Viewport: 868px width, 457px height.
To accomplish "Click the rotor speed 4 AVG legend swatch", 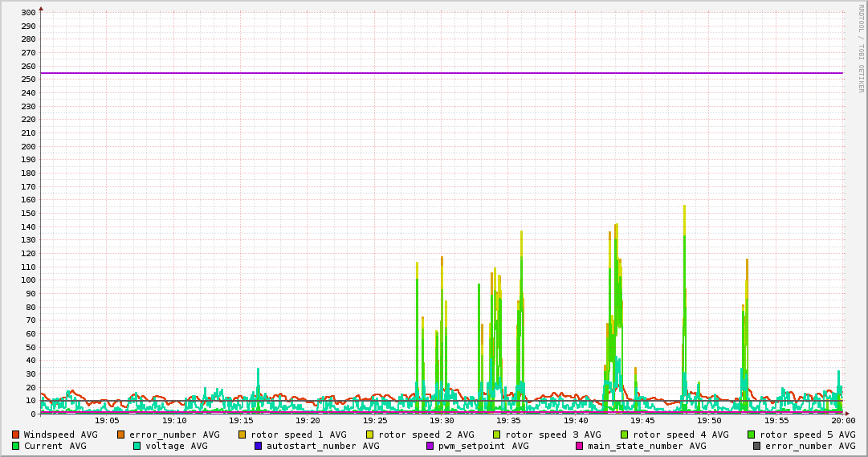I will [624, 435].
